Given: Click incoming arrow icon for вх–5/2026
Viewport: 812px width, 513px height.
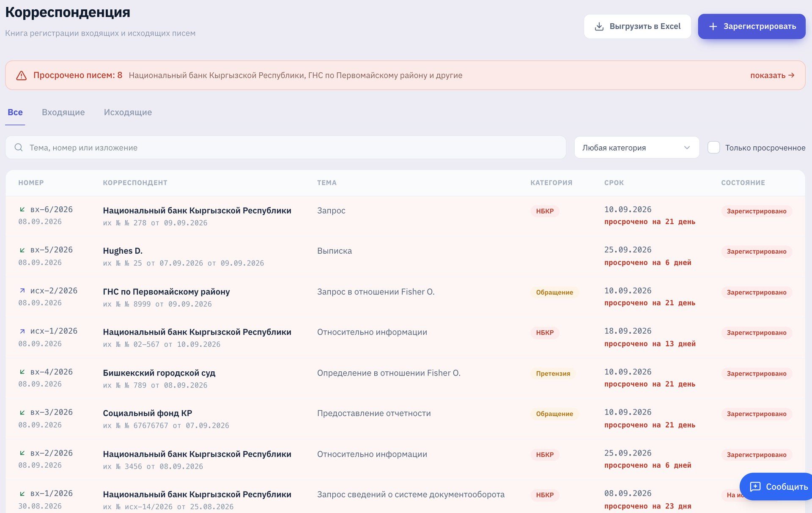Looking at the screenshot, I should pyautogui.click(x=22, y=250).
